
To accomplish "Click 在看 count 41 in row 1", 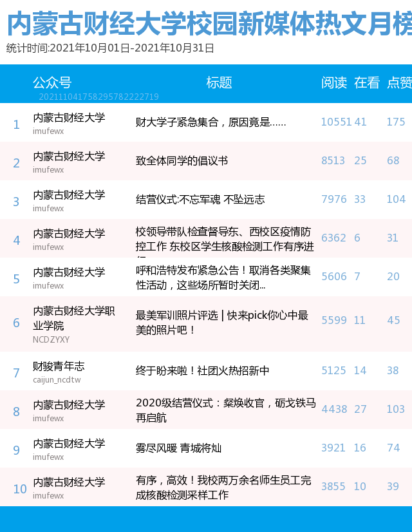I will (360, 122).
